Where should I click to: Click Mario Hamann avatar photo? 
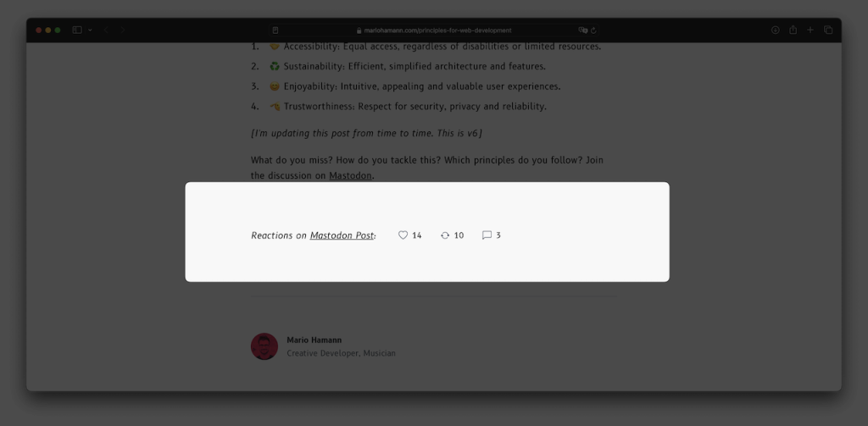(264, 346)
